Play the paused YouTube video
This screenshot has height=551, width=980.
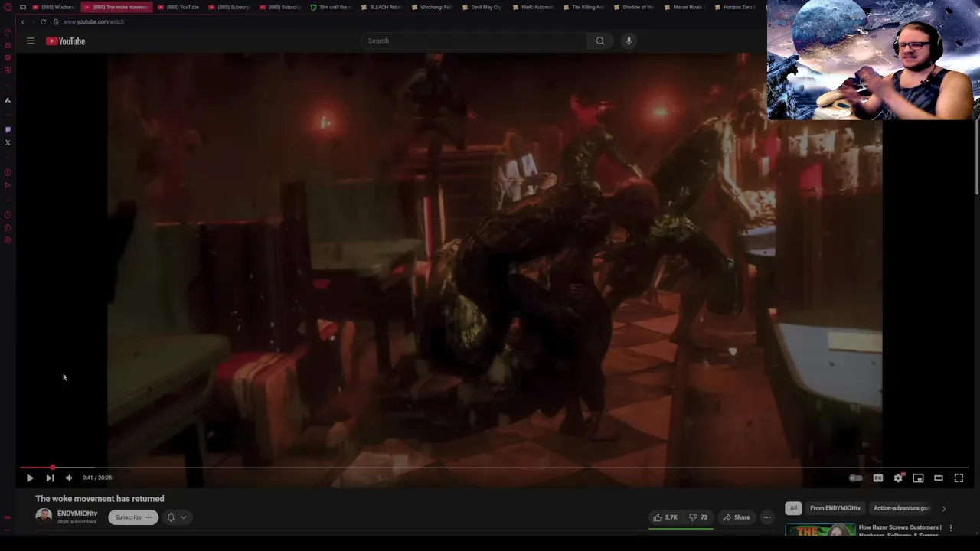[30, 478]
